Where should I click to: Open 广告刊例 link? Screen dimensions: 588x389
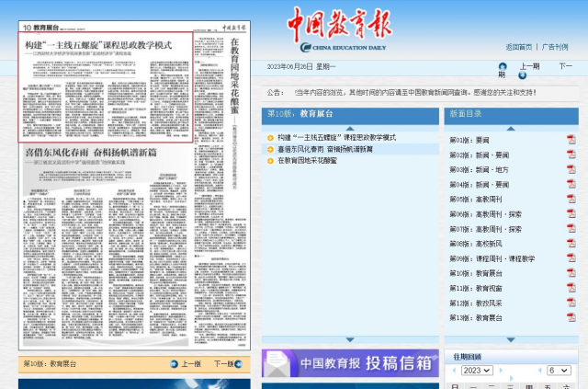tap(555, 47)
